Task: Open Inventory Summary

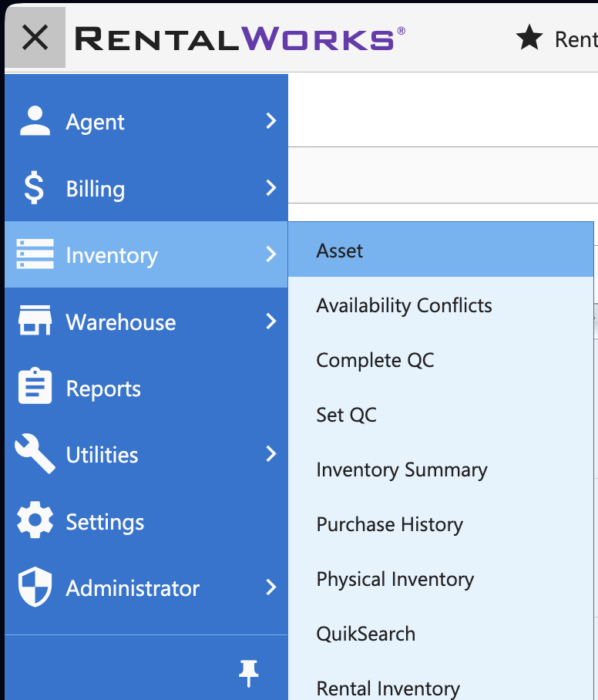Action: [441, 469]
